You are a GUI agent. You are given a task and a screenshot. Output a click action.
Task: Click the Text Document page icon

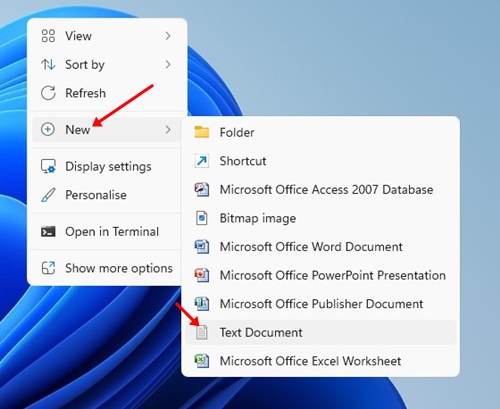[x=202, y=332]
